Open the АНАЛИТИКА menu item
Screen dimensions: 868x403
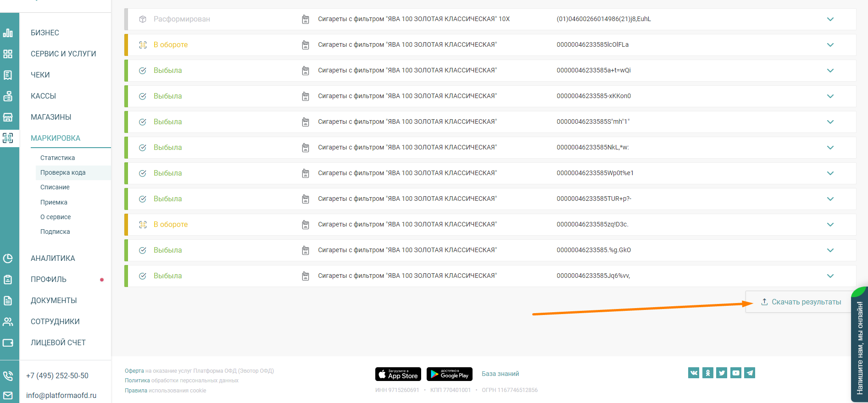coord(53,259)
